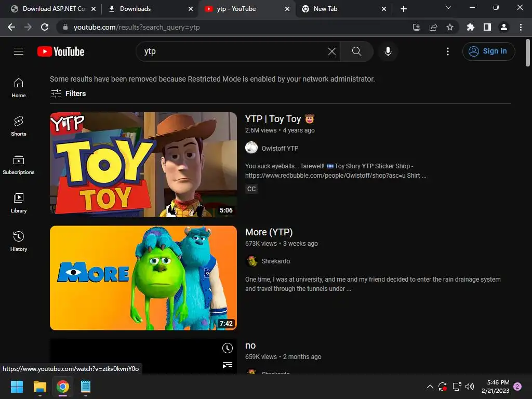Expand the Filters options

[x=68, y=94]
